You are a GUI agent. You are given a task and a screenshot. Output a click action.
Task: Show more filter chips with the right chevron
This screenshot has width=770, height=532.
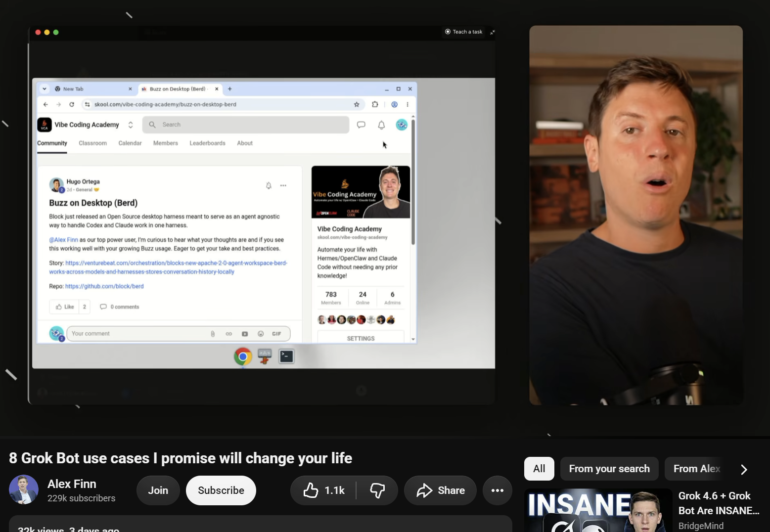click(x=744, y=469)
